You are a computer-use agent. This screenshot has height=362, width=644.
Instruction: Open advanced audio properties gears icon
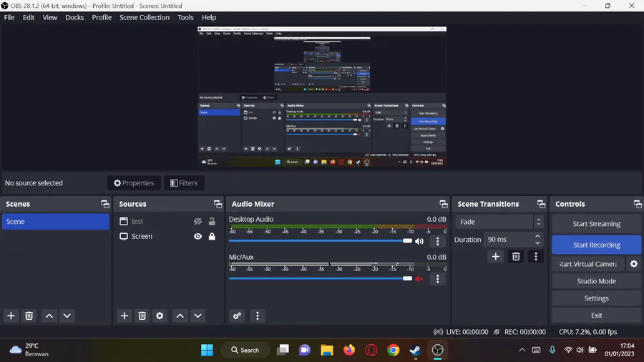[x=237, y=315]
